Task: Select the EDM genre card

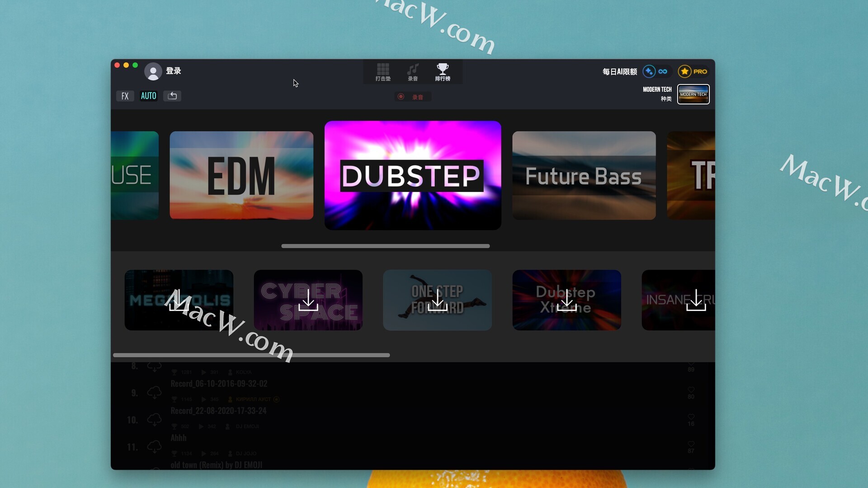Action: pos(241,175)
